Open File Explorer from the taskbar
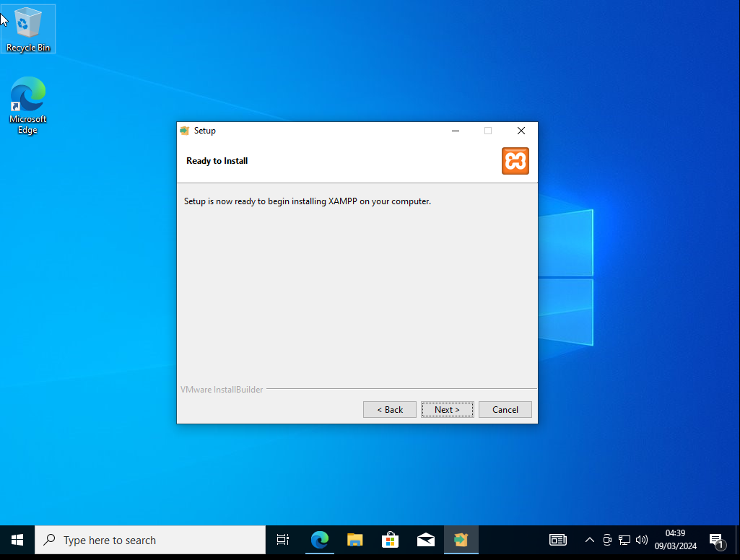 [x=354, y=540]
